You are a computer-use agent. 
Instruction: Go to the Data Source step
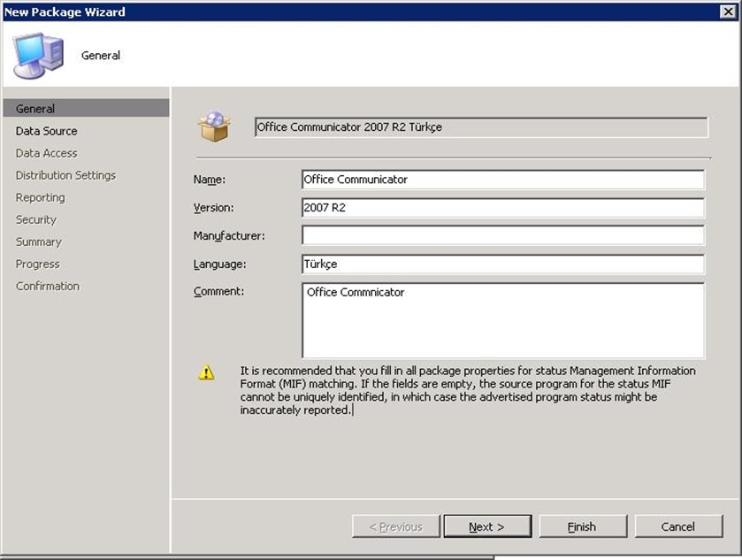[46, 131]
